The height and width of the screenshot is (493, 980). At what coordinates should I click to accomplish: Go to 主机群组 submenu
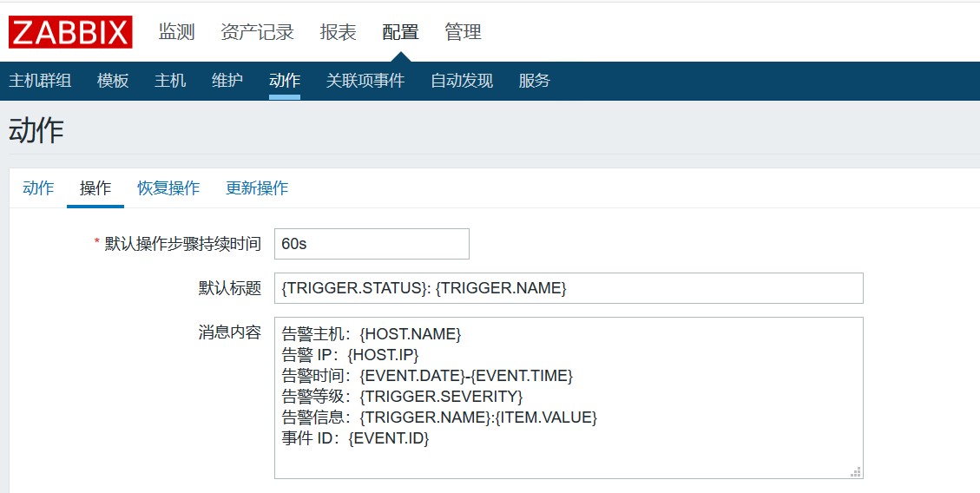pyautogui.click(x=40, y=81)
